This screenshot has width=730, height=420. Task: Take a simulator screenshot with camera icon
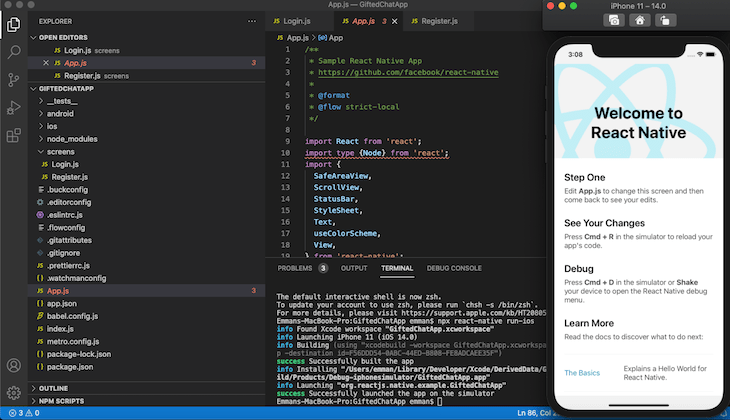(x=614, y=20)
